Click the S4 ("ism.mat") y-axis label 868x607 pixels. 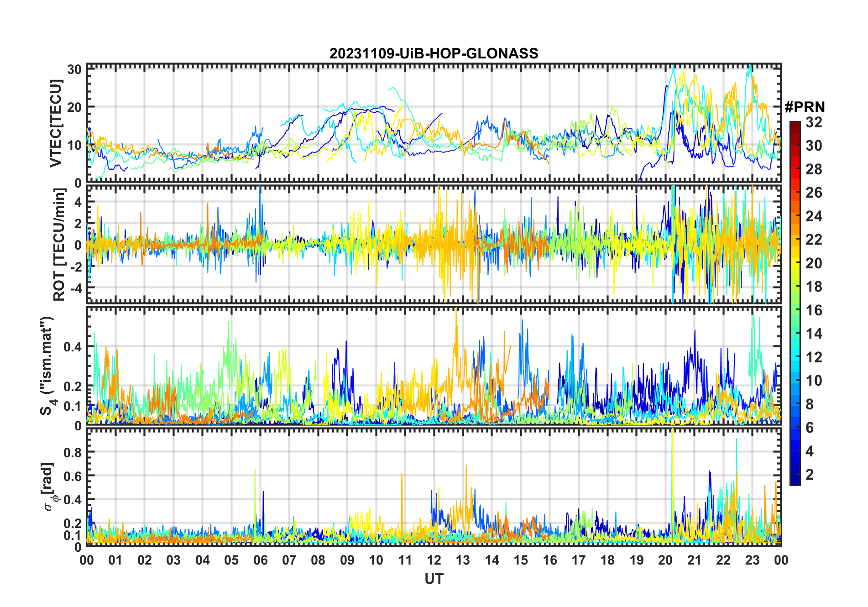48,366
